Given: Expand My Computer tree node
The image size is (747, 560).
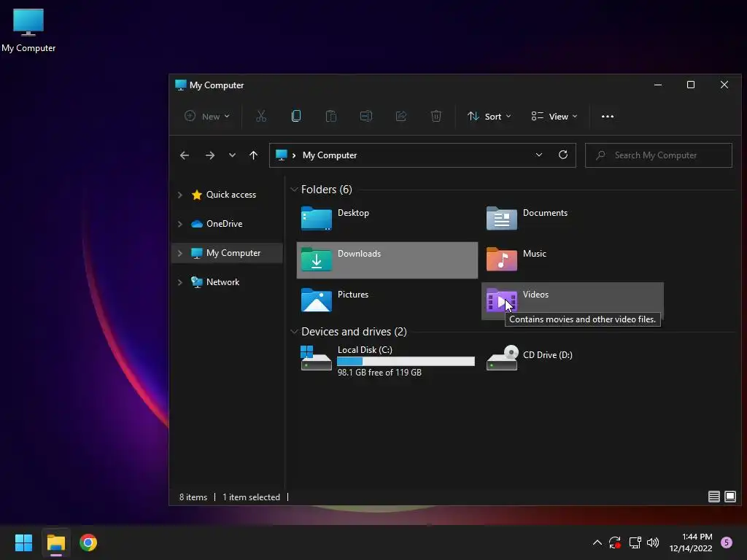Looking at the screenshot, I should point(180,253).
